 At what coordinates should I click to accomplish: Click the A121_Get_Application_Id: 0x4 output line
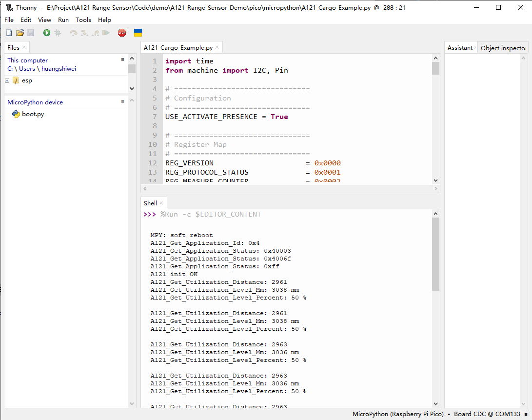pyautogui.click(x=205, y=243)
